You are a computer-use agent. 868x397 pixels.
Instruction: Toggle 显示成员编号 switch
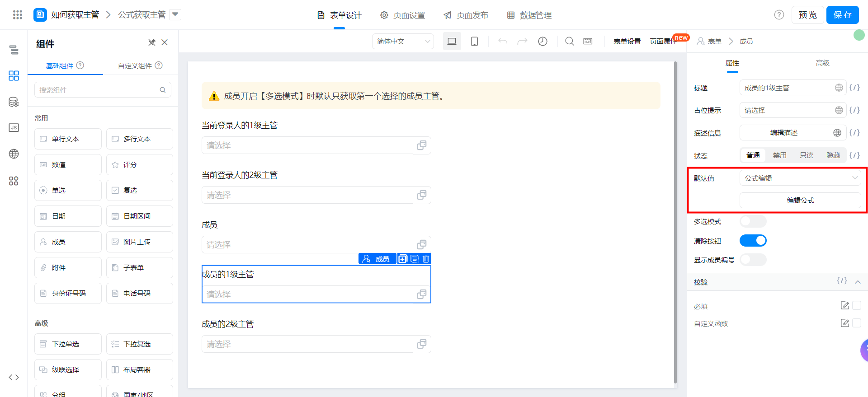[x=753, y=260]
